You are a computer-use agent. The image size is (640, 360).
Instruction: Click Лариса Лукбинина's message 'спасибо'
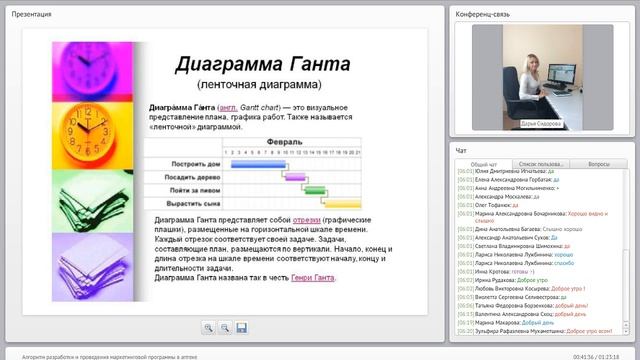[x=516, y=263]
